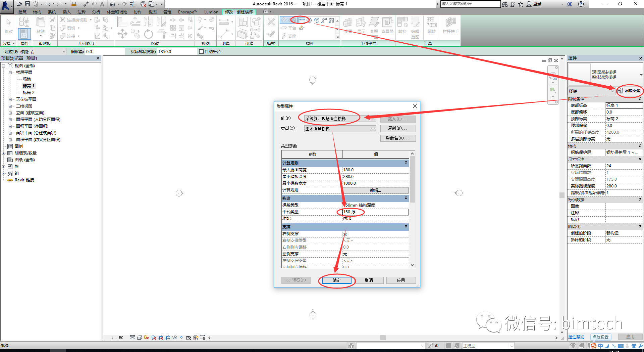Image resolution: width=644 pixels, height=352 pixels.
Task: Expand the 三维视图 tree node
Action: tap(10, 106)
